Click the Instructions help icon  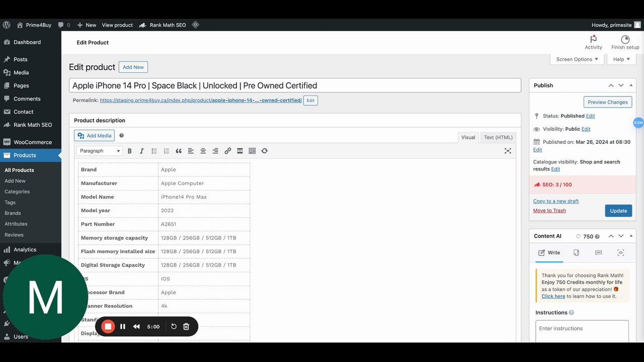pyautogui.click(x=571, y=313)
